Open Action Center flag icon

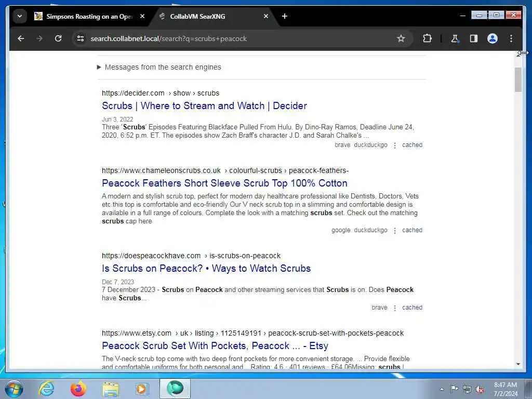[454, 389]
